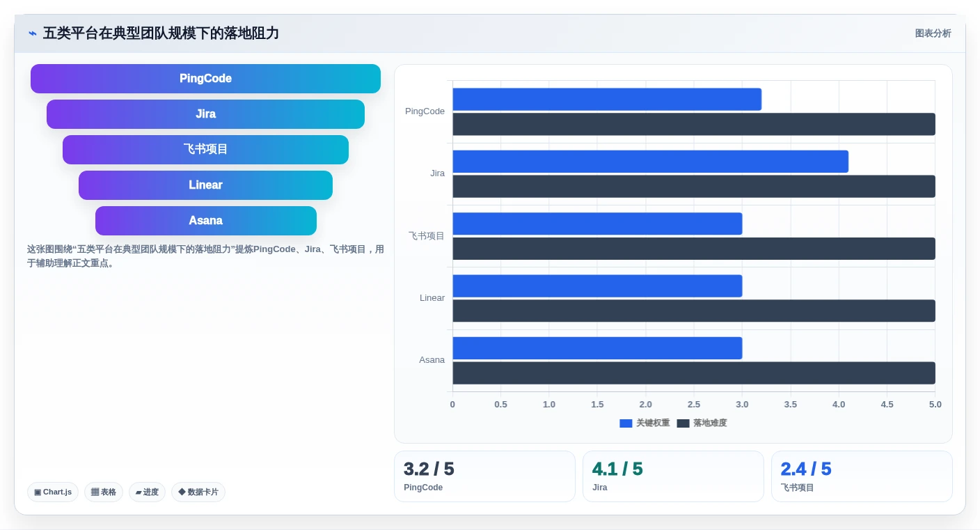Click the Jira y-axis label
The height and width of the screenshot is (530, 980).
437,173
